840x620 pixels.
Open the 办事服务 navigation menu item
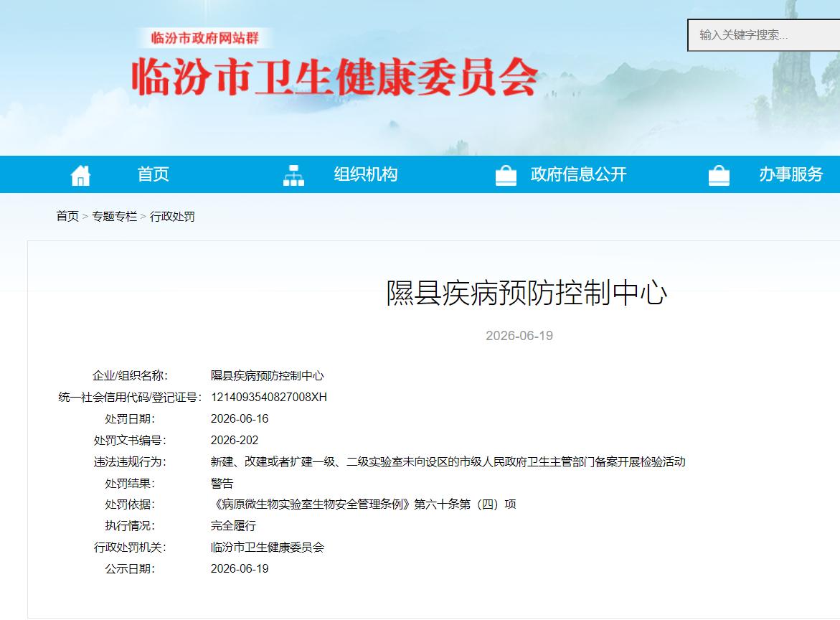(x=791, y=174)
